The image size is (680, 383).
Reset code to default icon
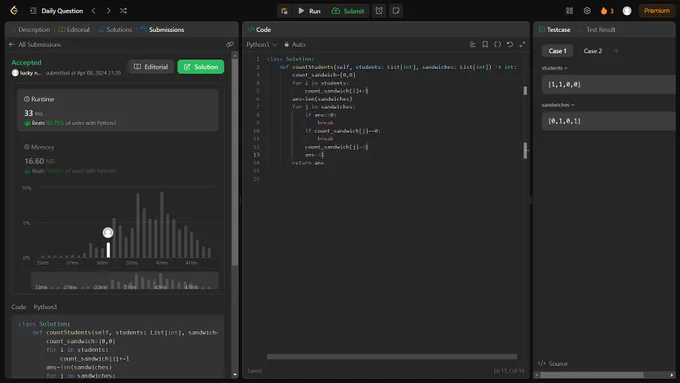pyautogui.click(x=510, y=44)
